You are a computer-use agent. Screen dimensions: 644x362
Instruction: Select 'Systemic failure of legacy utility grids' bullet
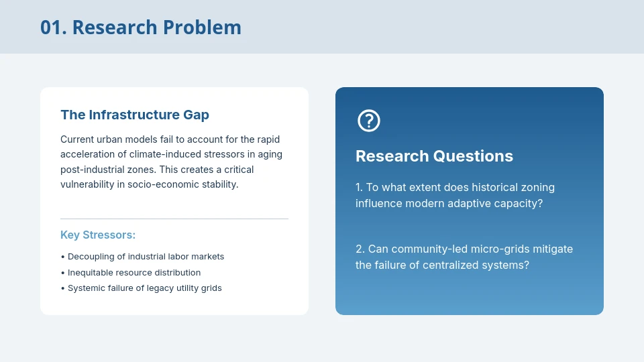144,288
